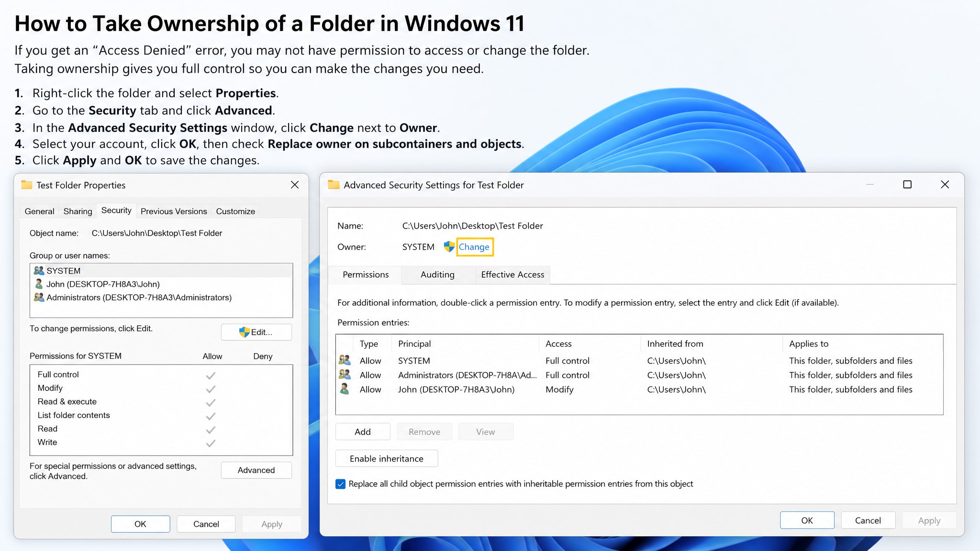Click Apply in Test Folder Properties

[x=272, y=524]
